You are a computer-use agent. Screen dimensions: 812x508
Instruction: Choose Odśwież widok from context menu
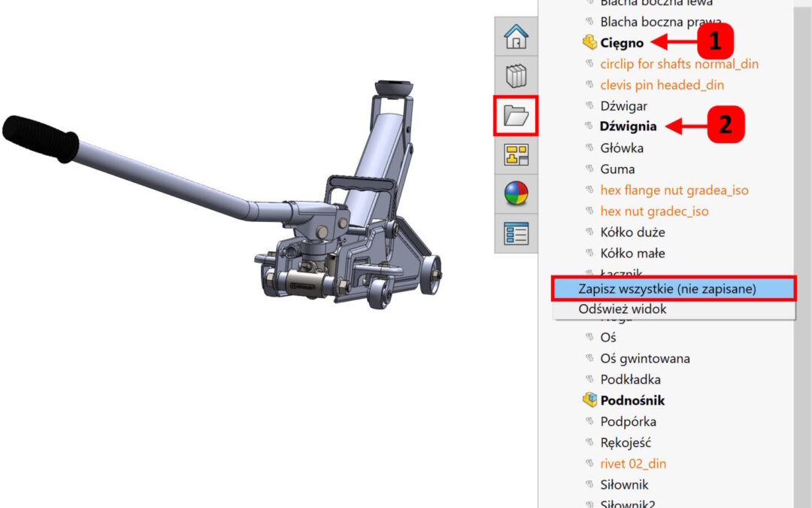pos(622,309)
